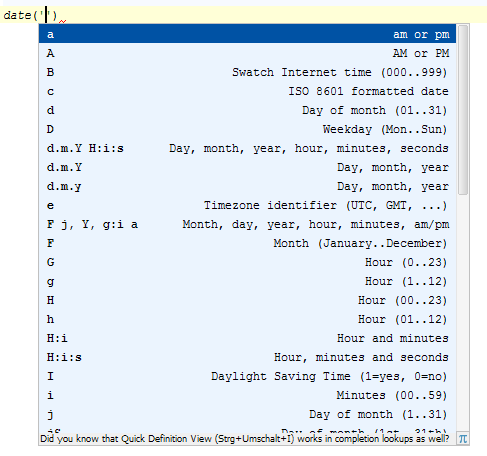Screen dimensions: 487x456
Task: Select 'F' Month (January..December) entry
Action: click(247, 243)
